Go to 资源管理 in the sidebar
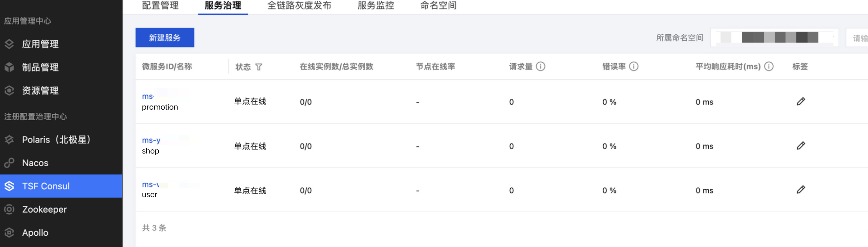The width and height of the screenshot is (868, 247). (40, 90)
